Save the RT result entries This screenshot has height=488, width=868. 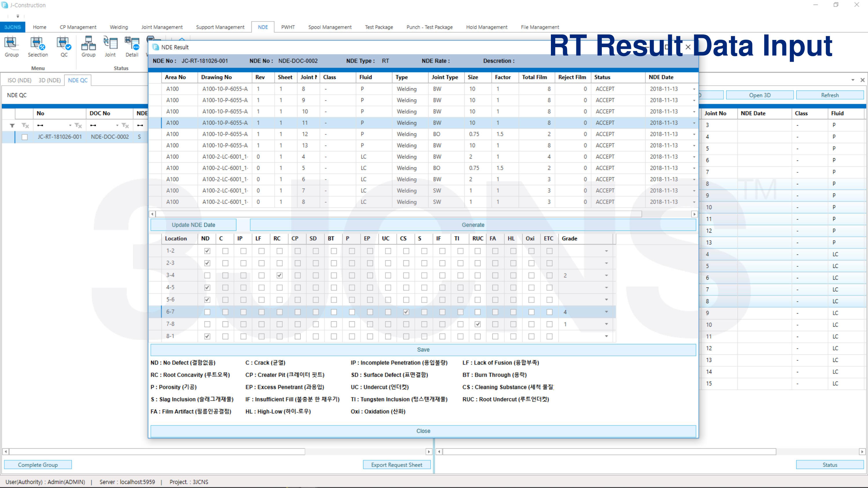pos(423,349)
